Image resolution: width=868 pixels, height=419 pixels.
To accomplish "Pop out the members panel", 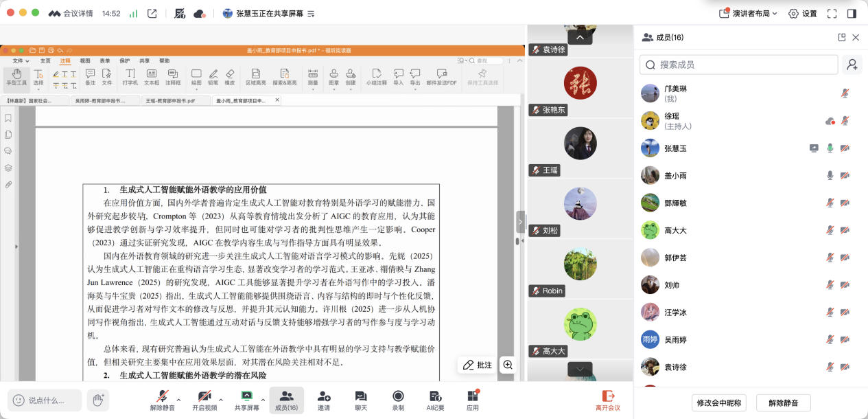I will (x=842, y=38).
